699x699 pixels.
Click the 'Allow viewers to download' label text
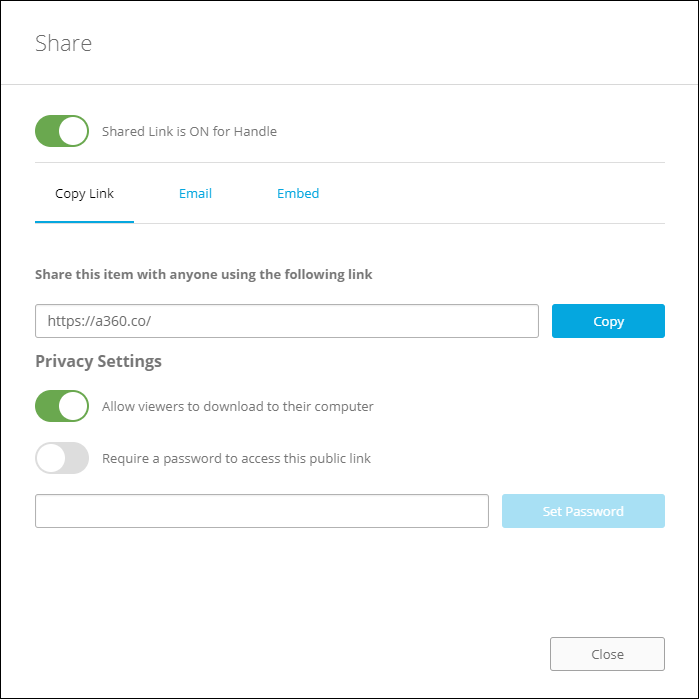pyautogui.click(x=238, y=407)
